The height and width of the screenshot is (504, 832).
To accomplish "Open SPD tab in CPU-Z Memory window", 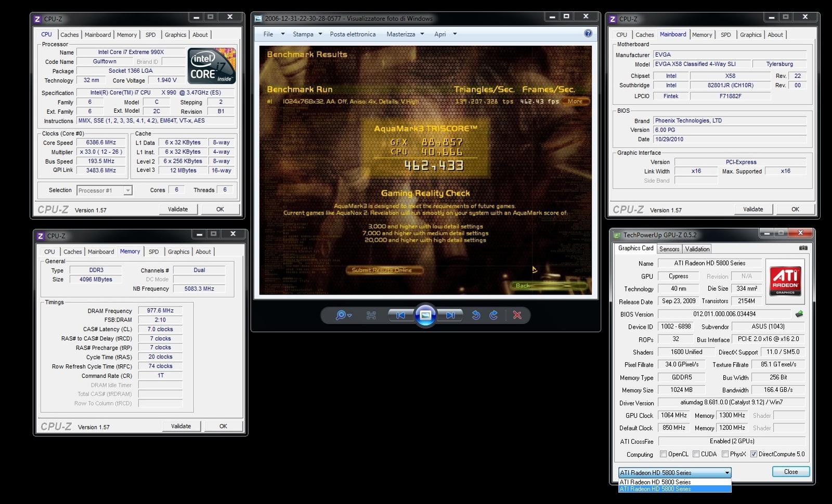I will 153,251.
